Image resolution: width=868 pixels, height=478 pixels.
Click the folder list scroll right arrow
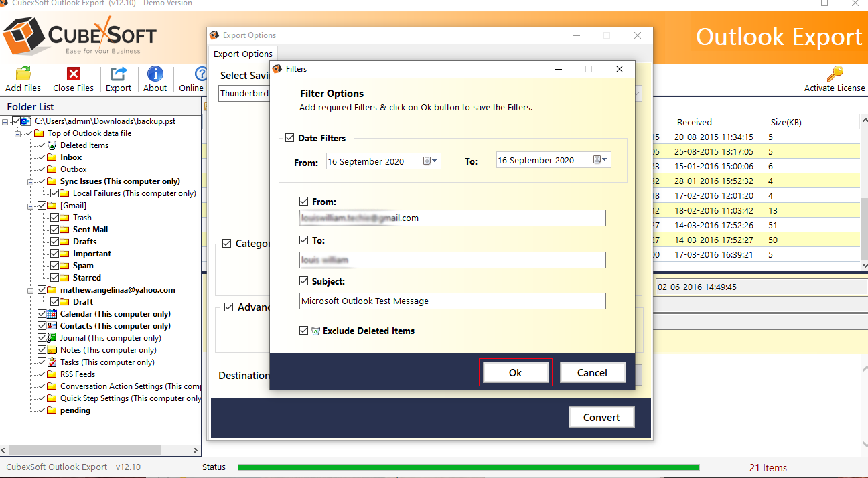[196, 451]
